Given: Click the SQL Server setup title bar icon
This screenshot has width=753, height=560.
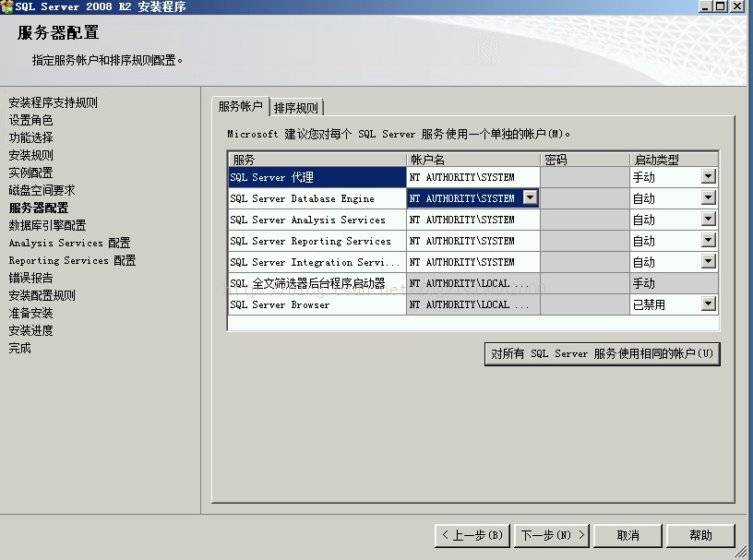Looking at the screenshot, I should [6, 6].
